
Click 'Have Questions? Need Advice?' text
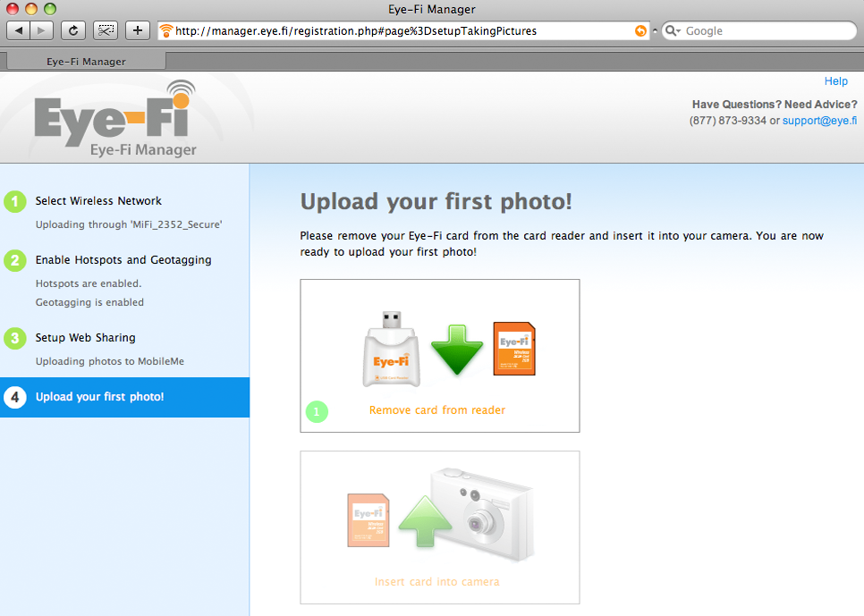click(775, 104)
